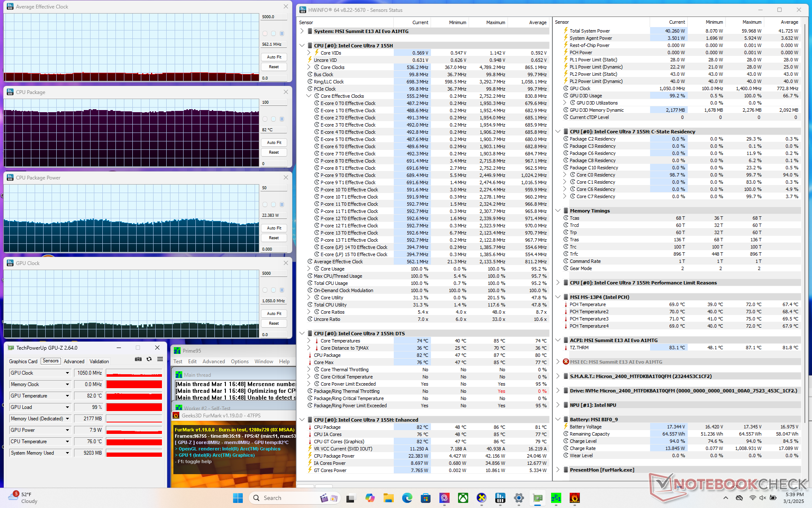This screenshot has height=508, width=812.
Task: Open the Windows Start button
Action: (x=238, y=498)
